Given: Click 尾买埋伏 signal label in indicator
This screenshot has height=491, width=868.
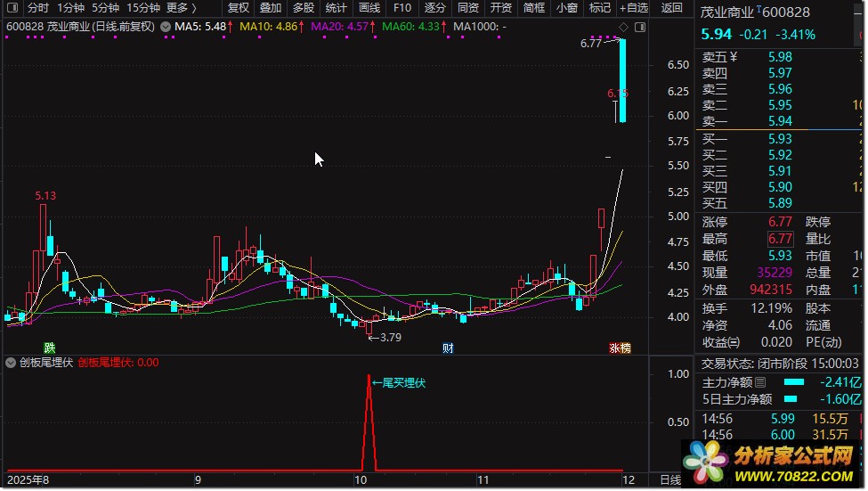Looking at the screenshot, I should click(x=404, y=383).
